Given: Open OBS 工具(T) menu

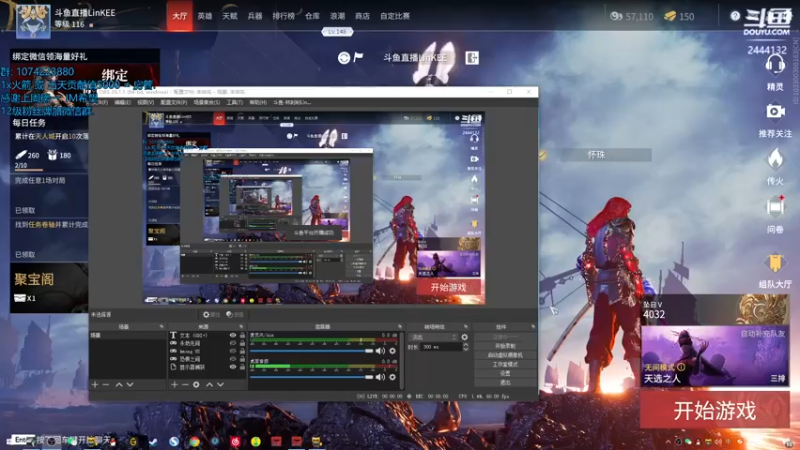Looking at the screenshot, I should [x=235, y=103].
